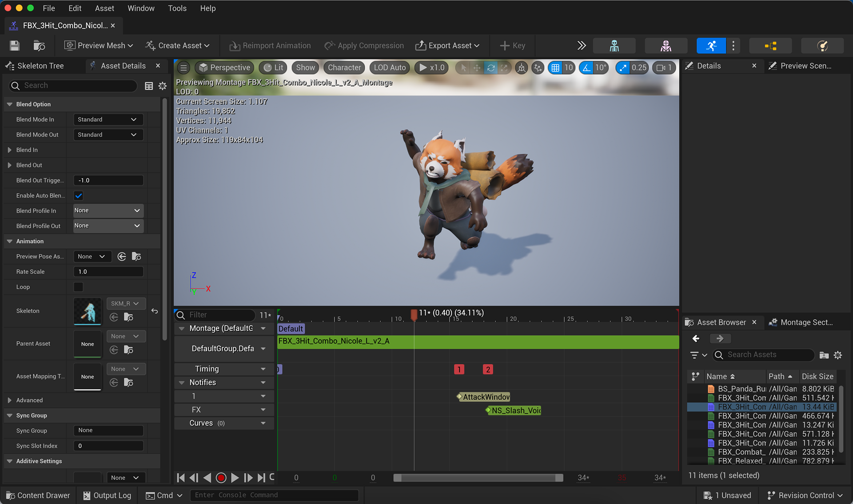This screenshot has width=853, height=504.
Task: Click the Skeleton asset thumbnail
Action: tap(88, 311)
